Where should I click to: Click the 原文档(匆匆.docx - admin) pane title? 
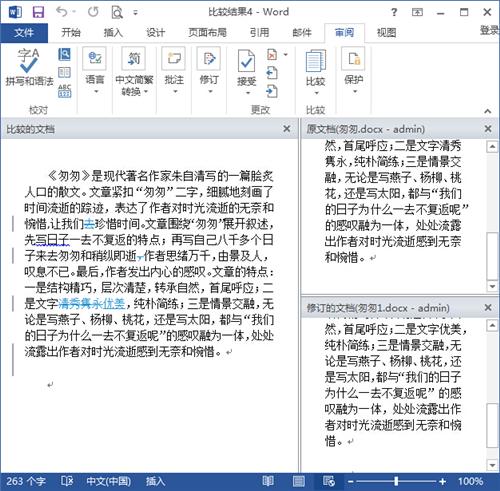(x=366, y=129)
